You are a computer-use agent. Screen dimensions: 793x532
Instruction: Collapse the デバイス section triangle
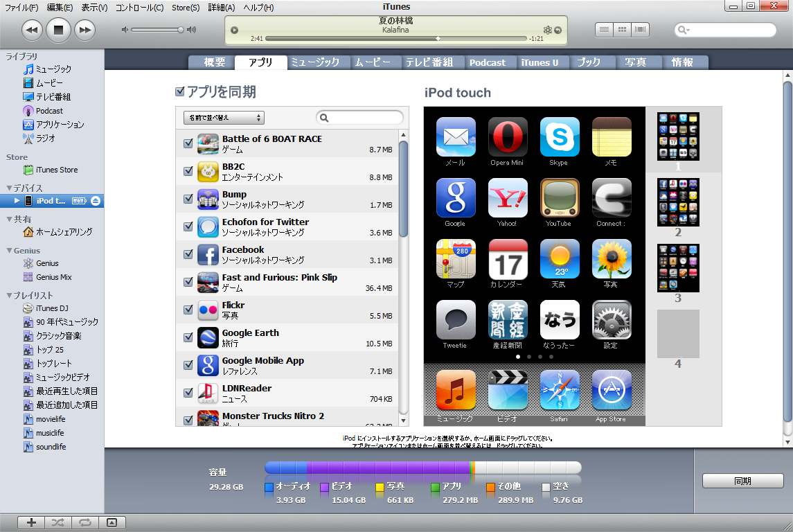[x=8, y=188]
